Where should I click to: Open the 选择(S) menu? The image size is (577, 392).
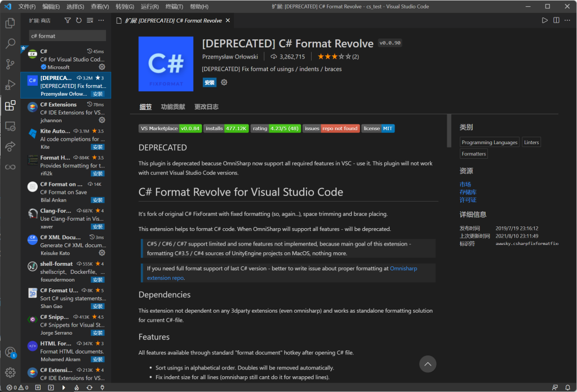click(x=76, y=7)
